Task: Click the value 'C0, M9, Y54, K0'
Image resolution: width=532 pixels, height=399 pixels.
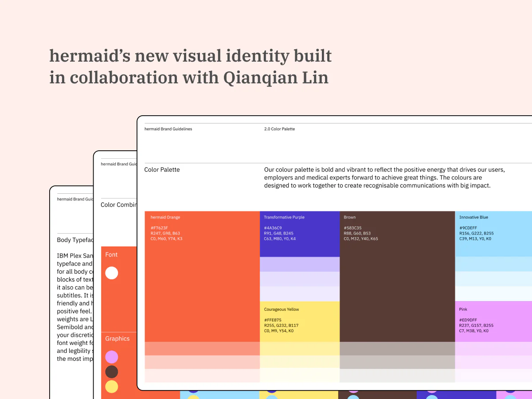Action: [x=279, y=331]
